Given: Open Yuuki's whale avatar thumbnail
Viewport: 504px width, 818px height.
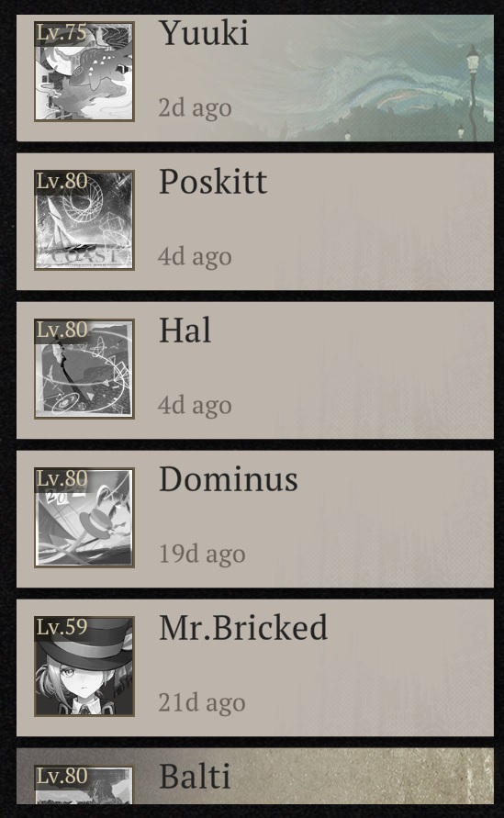Looking at the screenshot, I should coord(84,72).
